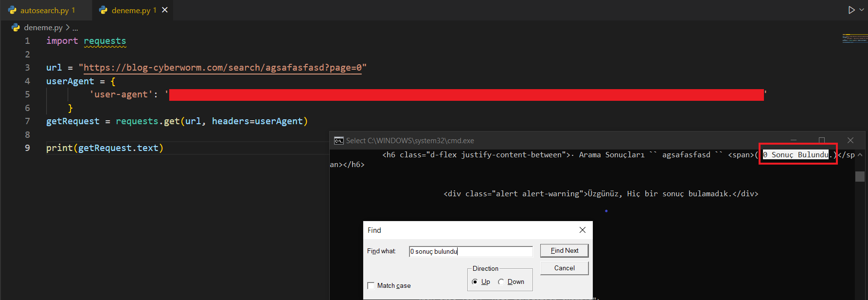Click the cmd.exe window title icon
This screenshot has height=300, width=868.
click(x=338, y=141)
